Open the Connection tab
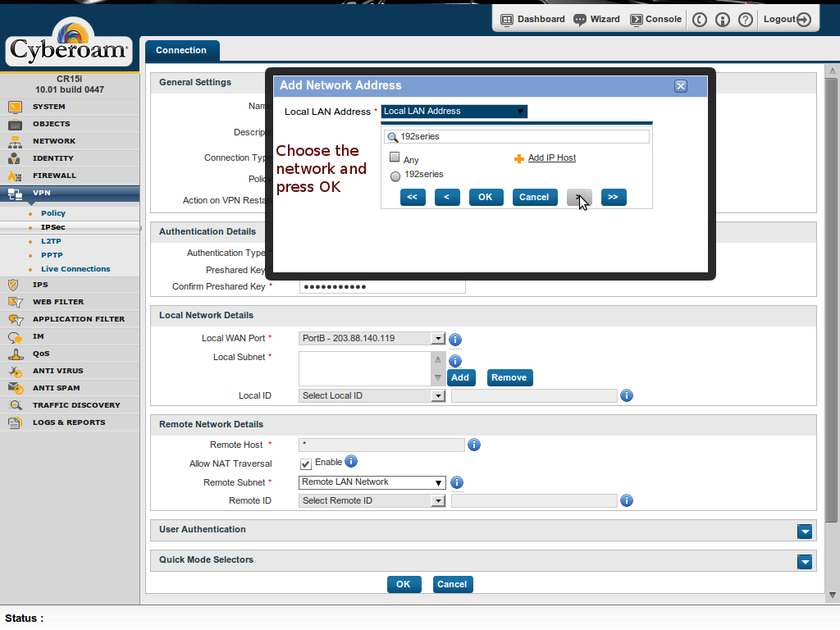Viewport: 840px width, 630px height. (181, 50)
